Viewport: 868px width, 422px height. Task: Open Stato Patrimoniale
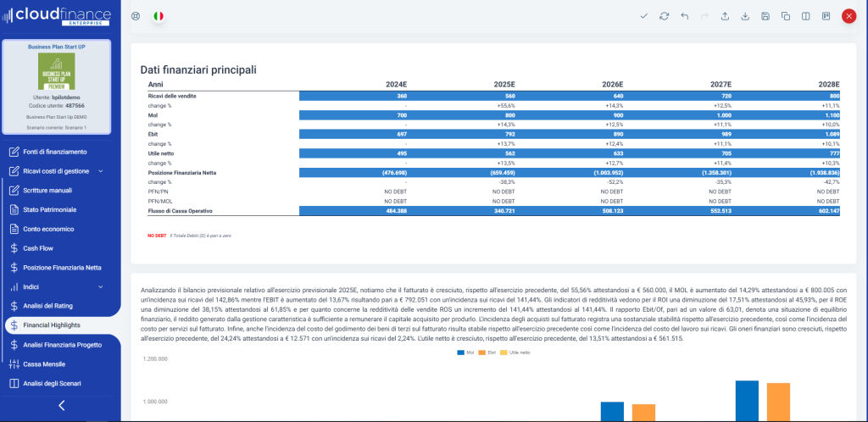pos(50,209)
